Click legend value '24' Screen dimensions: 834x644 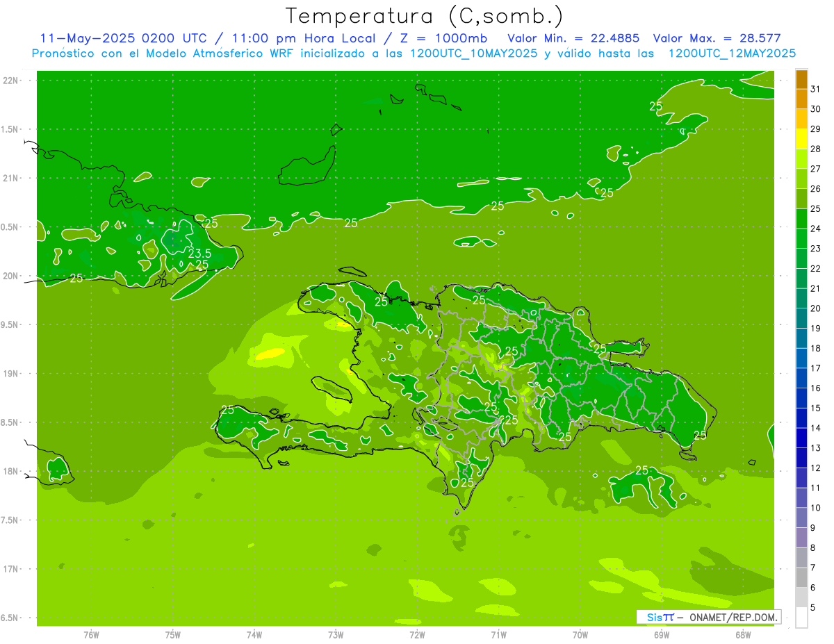point(816,229)
